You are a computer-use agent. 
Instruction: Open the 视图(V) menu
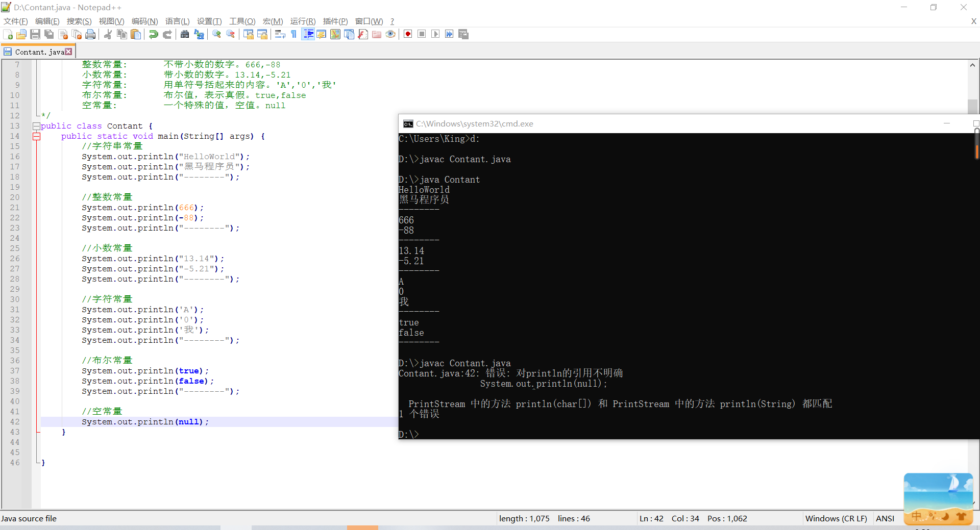point(112,21)
